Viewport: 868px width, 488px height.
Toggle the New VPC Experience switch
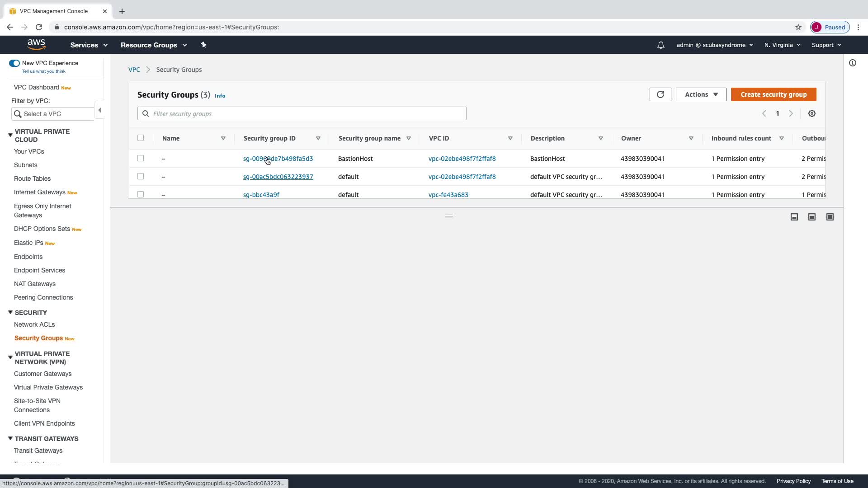14,63
